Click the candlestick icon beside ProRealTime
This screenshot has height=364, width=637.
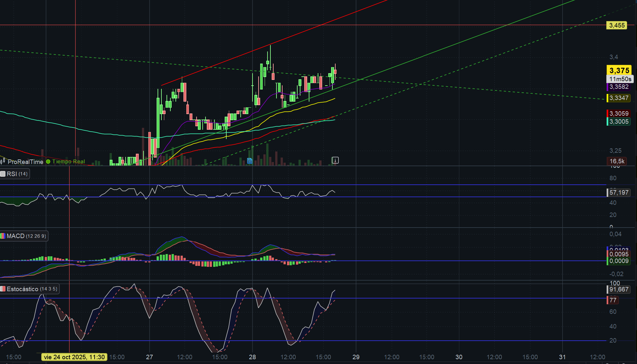coord(3,161)
